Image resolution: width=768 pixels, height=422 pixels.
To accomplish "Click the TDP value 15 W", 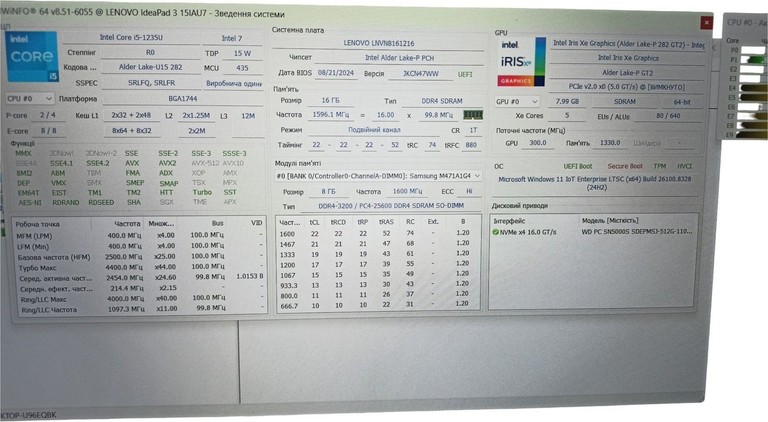I will click(242, 53).
